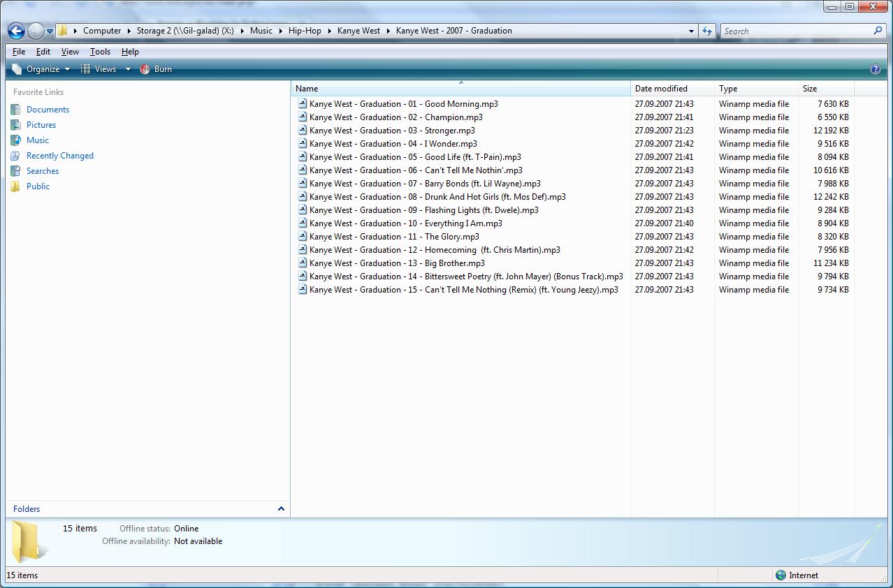Open Music favorite link
The width and height of the screenshot is (893, 588).
pyautogui.click(x=38, y=140)
